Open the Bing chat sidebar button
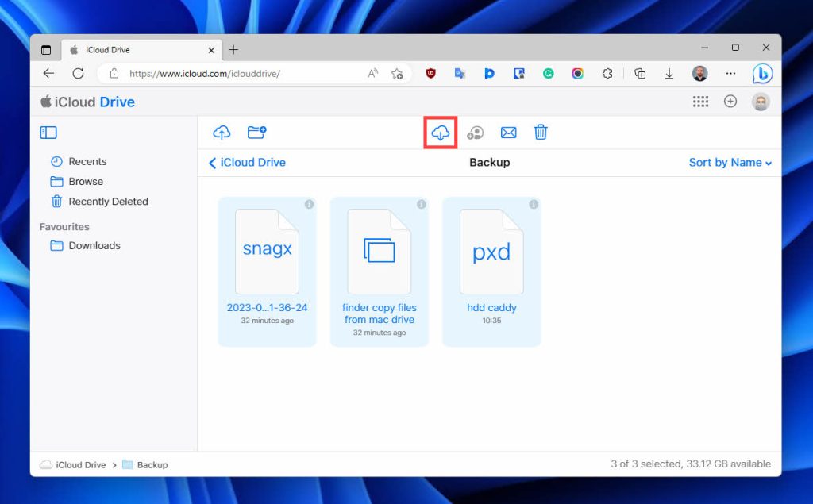This screenshot has width=813, height=504. [762, 74]
